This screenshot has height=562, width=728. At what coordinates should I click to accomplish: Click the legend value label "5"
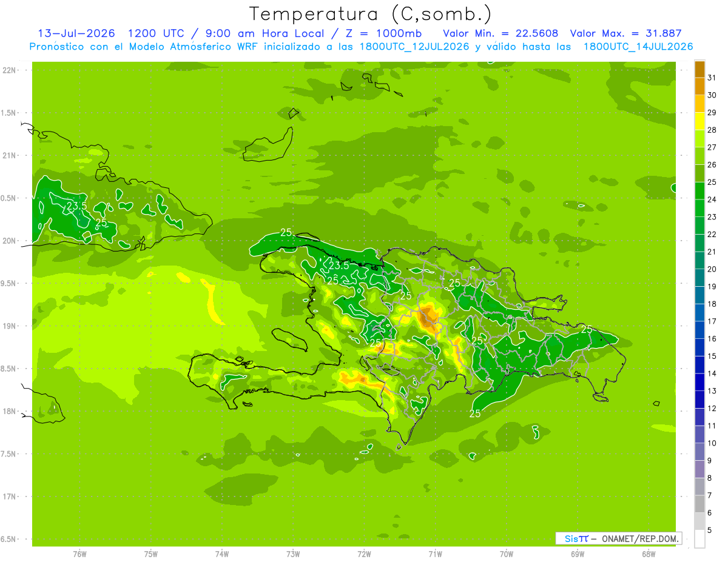coord(710,530)
